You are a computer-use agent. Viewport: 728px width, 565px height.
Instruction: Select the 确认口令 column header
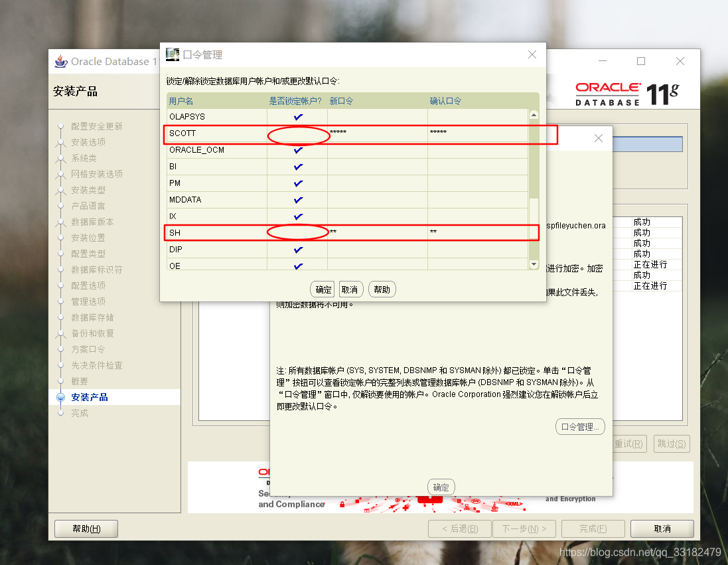click(x=478, y=101)
